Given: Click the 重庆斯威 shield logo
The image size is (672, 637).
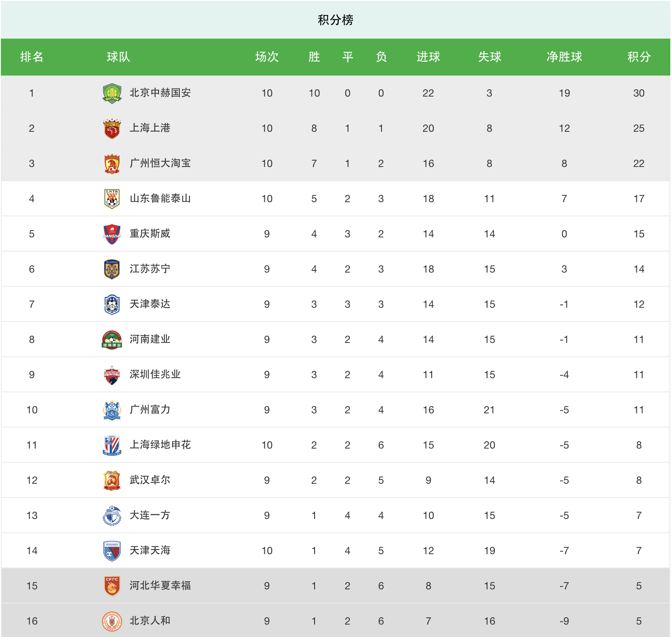Looking at the screenshot, I should click(112, 234).
